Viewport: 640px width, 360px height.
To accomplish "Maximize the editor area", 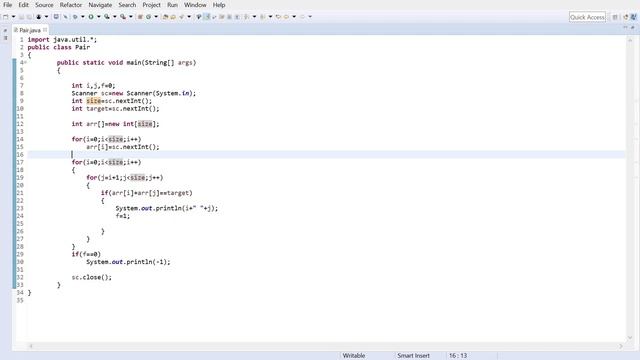I will [633, 27].
